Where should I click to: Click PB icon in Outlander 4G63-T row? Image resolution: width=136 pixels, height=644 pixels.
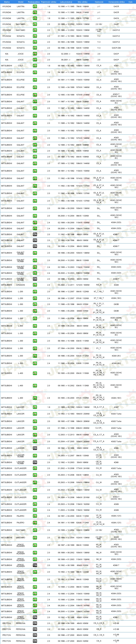(35, 497)
